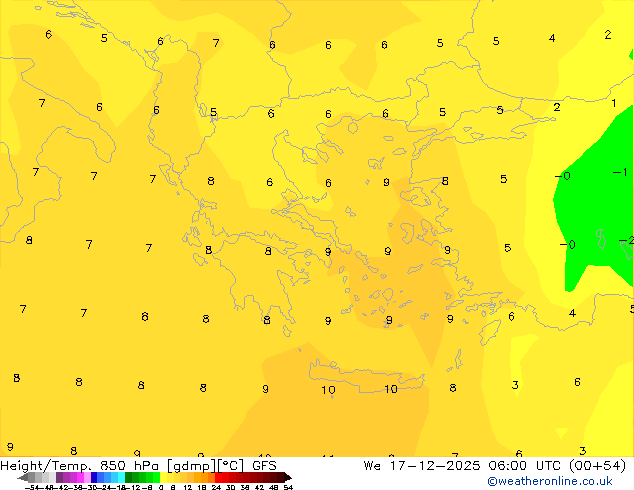Pick the bright red legend swatch above 24

(218, 477)
